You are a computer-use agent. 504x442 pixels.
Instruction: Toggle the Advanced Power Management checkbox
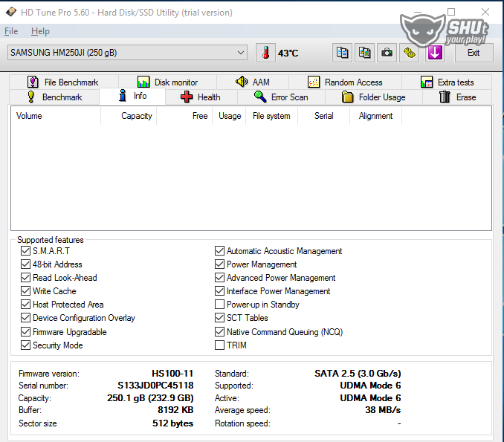[219, 278]
